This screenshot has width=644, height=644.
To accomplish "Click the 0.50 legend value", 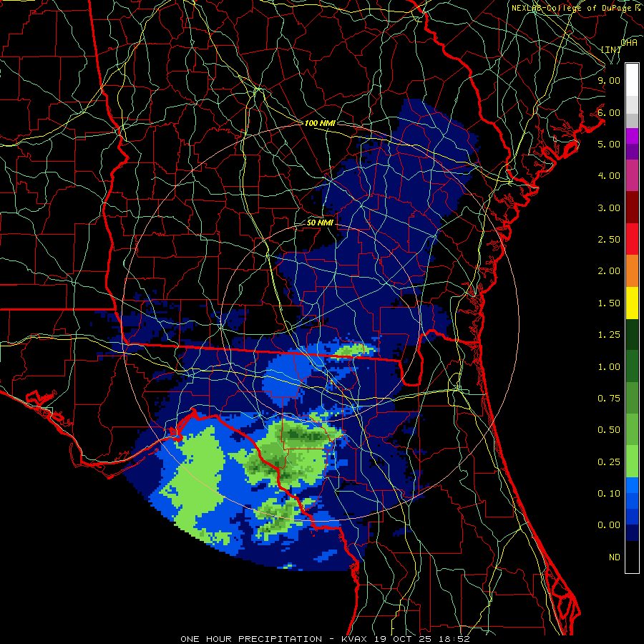I will click(609, 430).
